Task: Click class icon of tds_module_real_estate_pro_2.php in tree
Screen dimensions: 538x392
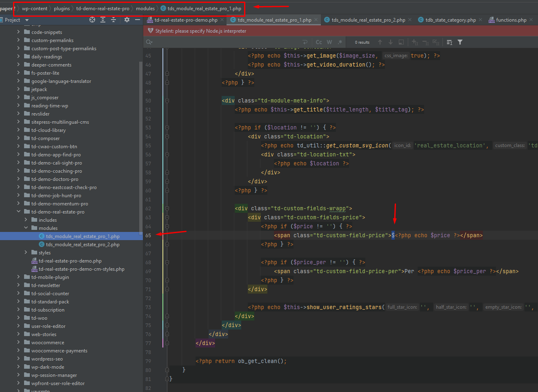Action: click(42, 244)
